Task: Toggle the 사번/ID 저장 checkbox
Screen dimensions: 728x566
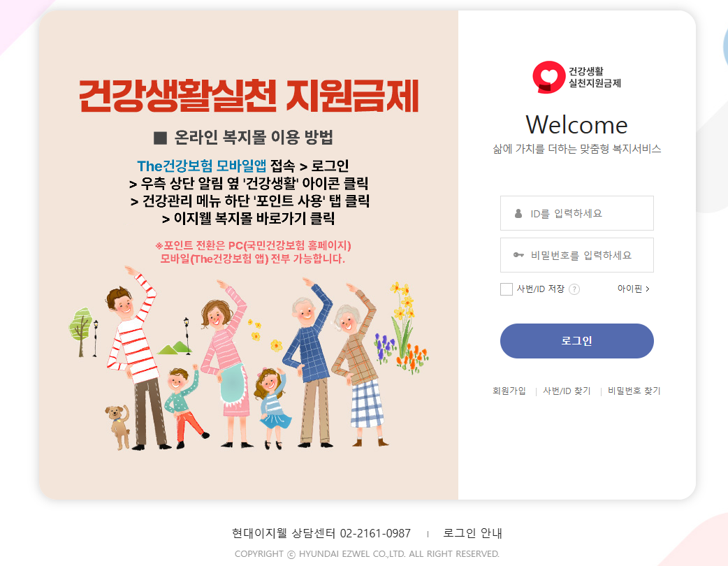Action: point(507,289)
